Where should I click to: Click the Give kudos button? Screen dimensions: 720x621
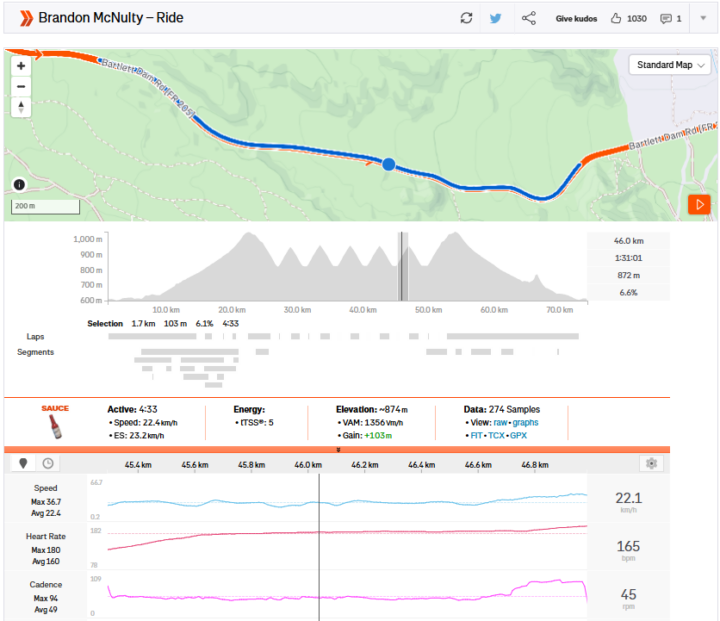(576, 18)
